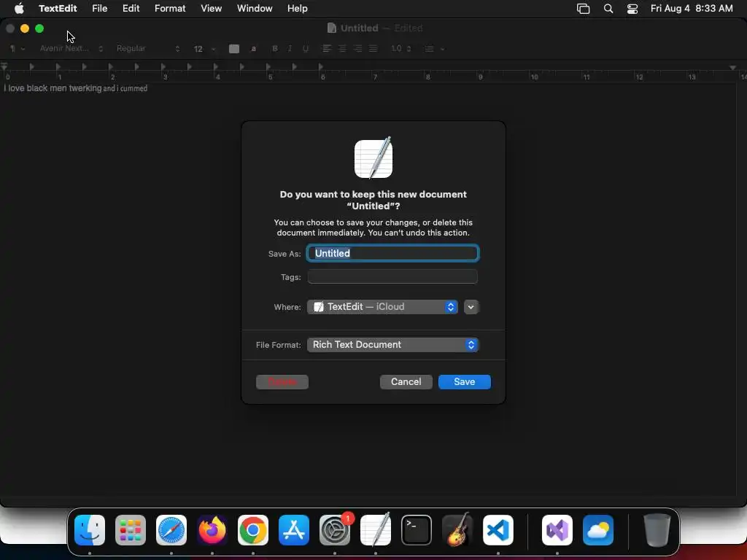Launch GarageBand from the Dock
Viewport: 747px width, 560px height.
pos(457,529)
